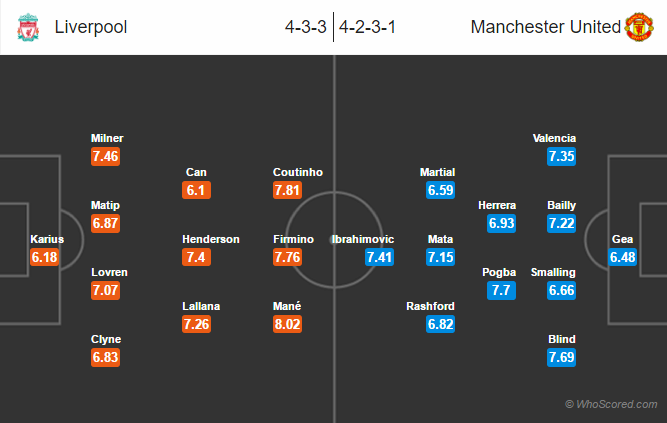Screen dimensions: 667x423
Task: Select Mané's 8.02 rating badge
Action: tap(287, 324)
